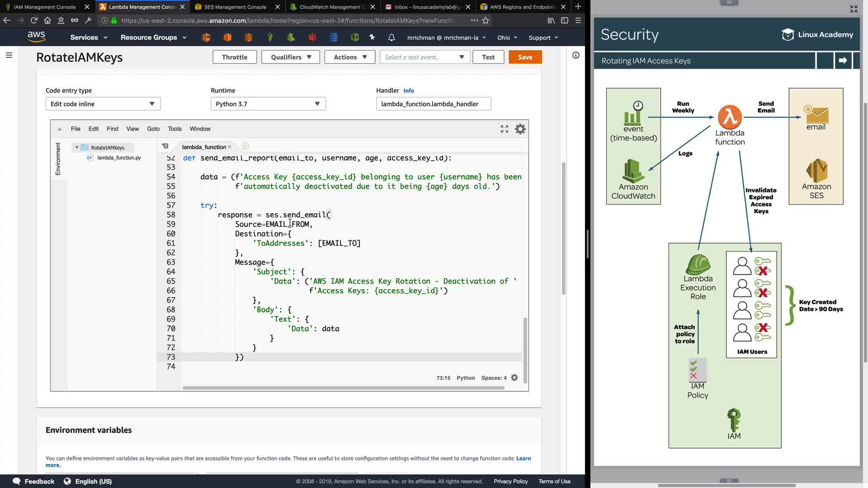The height and width of the screenshot is (488, 868).
Task: Expand the Qualifiers dropdown
Action: (x=291, y=57)
